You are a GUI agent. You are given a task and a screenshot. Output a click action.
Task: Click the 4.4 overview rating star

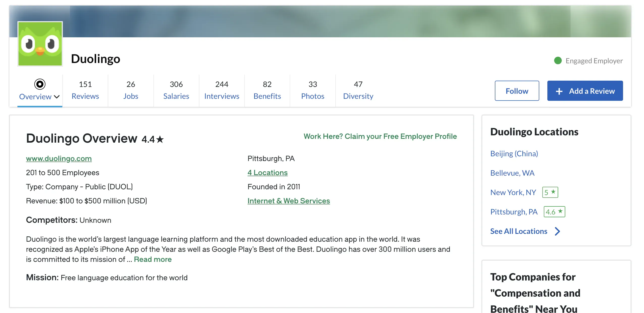pyautogui.click(x=160, y=139)
